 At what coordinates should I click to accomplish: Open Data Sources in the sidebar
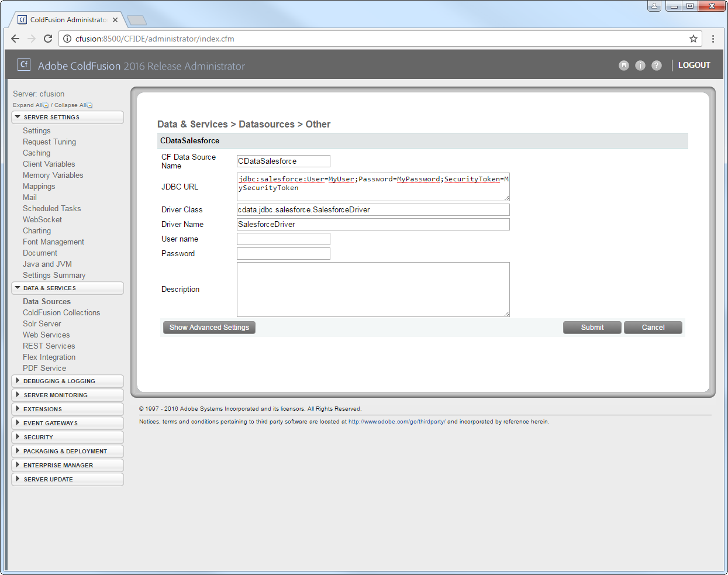click(47, 301)
